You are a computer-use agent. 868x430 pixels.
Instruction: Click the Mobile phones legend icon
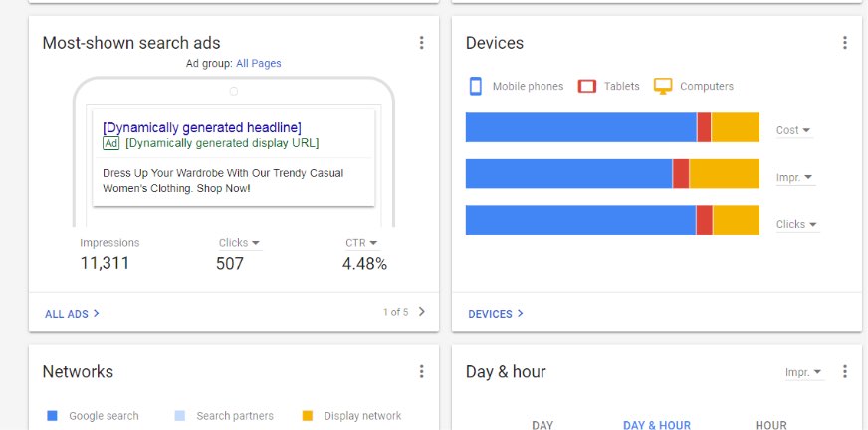(x=476, y=86)
